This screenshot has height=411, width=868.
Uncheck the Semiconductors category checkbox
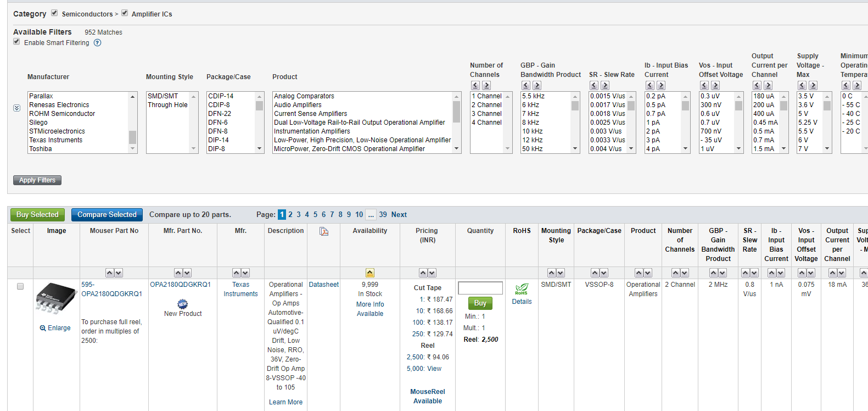tap(54, 13)
